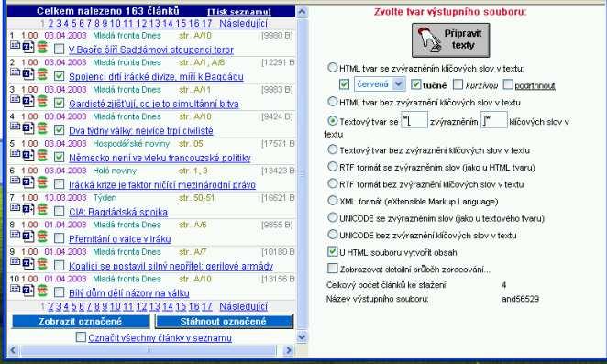607x364 pixels.
Task: Toggle Označit všechny články v seznamu checkbox
Action: 81,337
